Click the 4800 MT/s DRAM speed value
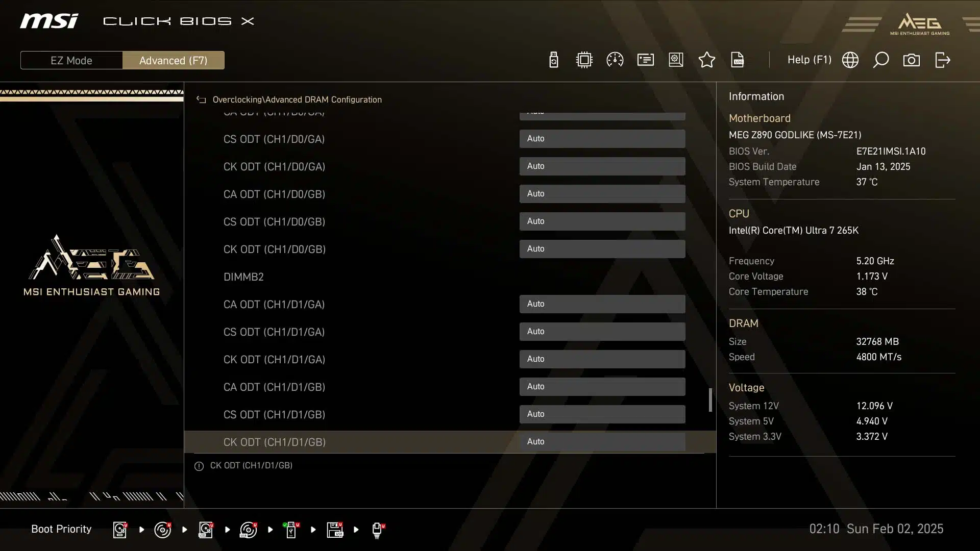 (x=878, y=357)
